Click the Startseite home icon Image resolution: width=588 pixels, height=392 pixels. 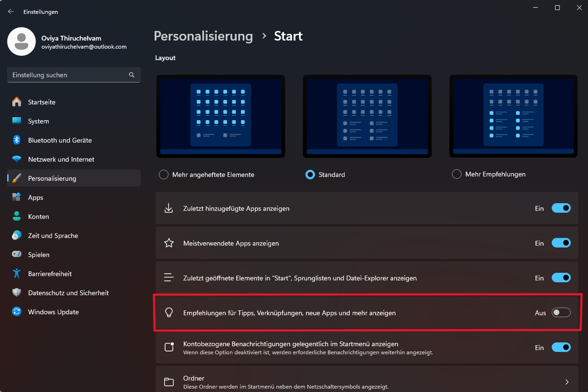17,102
